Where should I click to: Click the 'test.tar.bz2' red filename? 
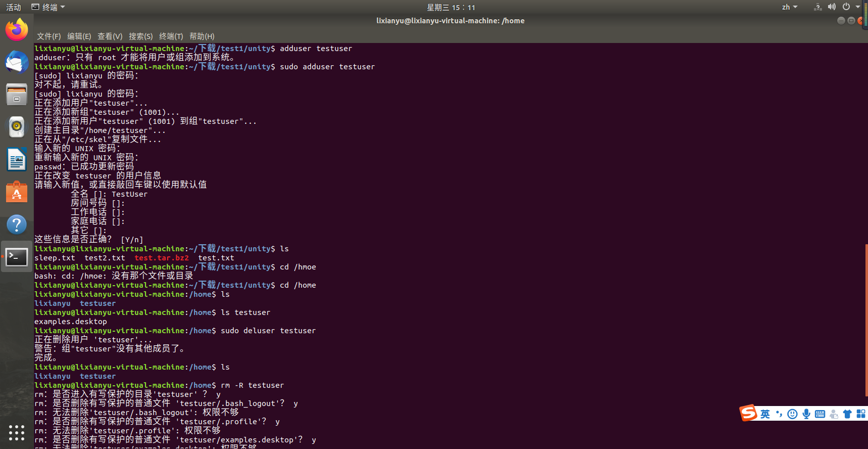pyautogui.click(x=162, y=258)
